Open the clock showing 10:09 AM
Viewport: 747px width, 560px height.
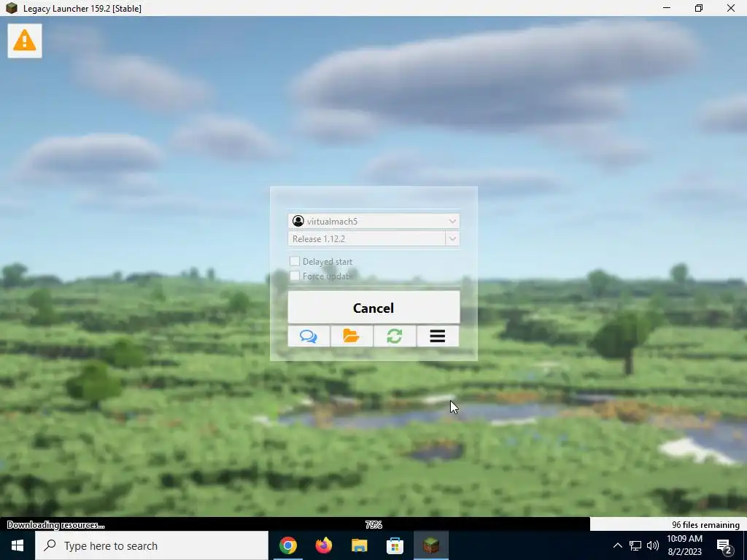coord(684,545)
